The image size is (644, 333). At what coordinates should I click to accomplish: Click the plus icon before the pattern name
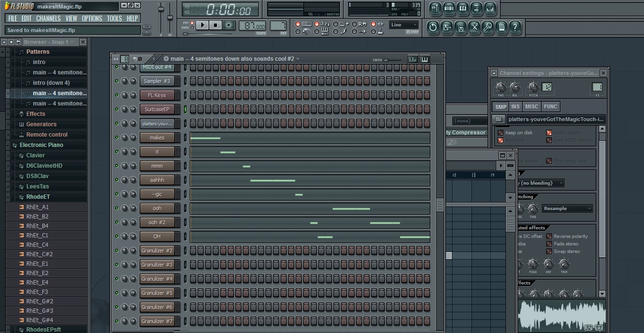pyautogui.click(x=166, y=59)
